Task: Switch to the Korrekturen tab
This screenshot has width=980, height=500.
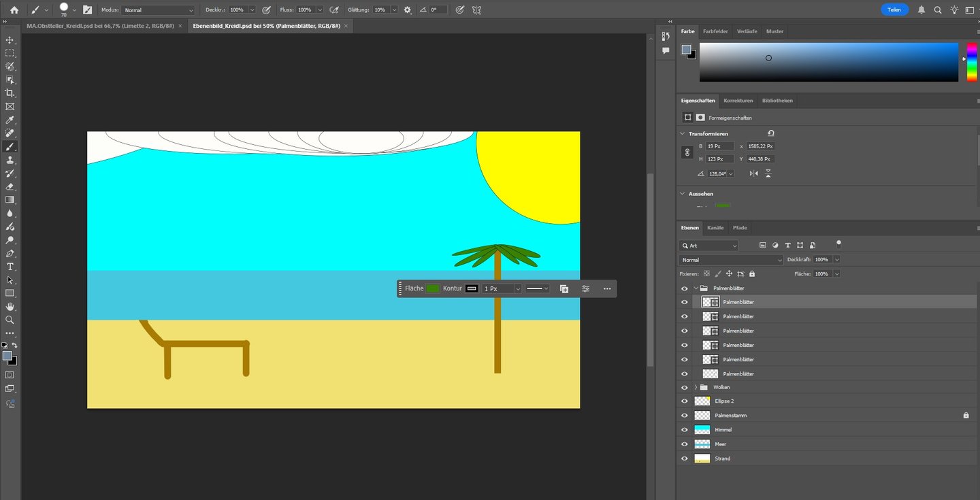Action: tap(738, 101)
